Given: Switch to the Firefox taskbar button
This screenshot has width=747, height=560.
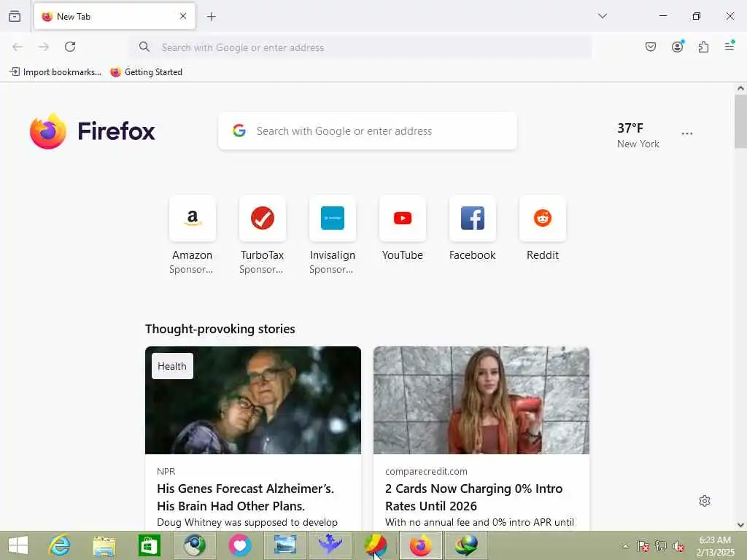Looking at the screenshot, I should tap(420, 545).
